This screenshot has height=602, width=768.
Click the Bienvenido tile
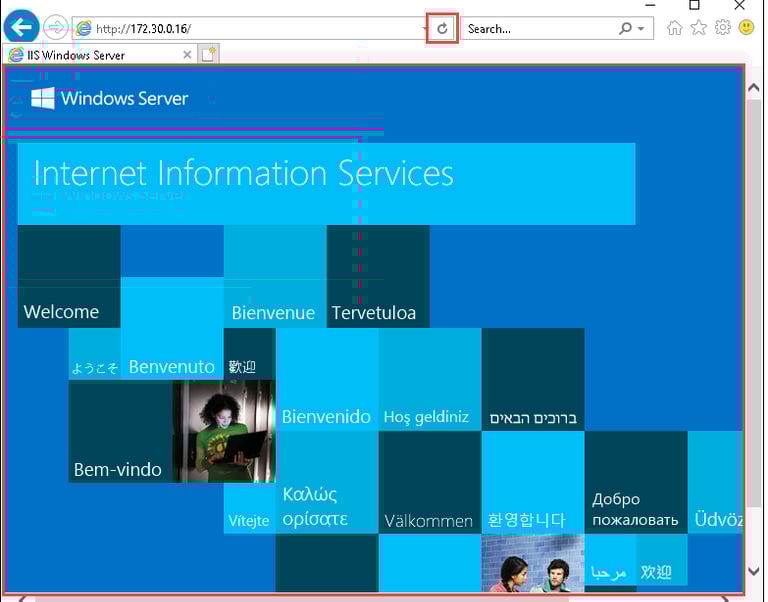(x=327, y=380)
